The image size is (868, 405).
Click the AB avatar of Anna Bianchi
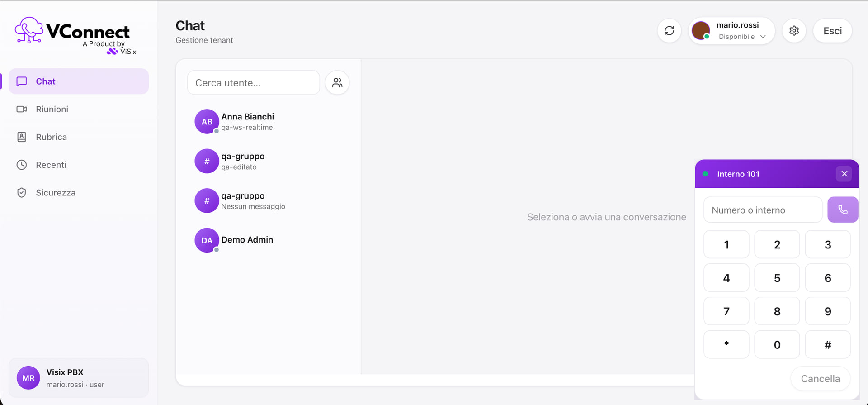coord(207,122)
